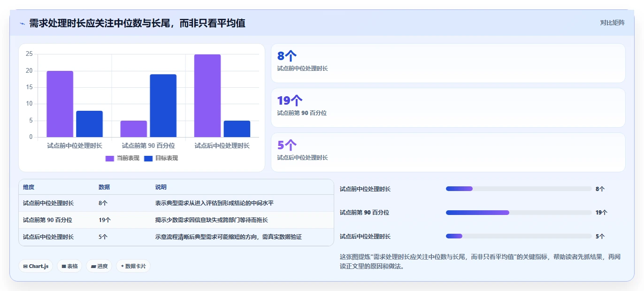Click the 19个 value right of the progress bar
644x291 pixels.
coord(601,213)
